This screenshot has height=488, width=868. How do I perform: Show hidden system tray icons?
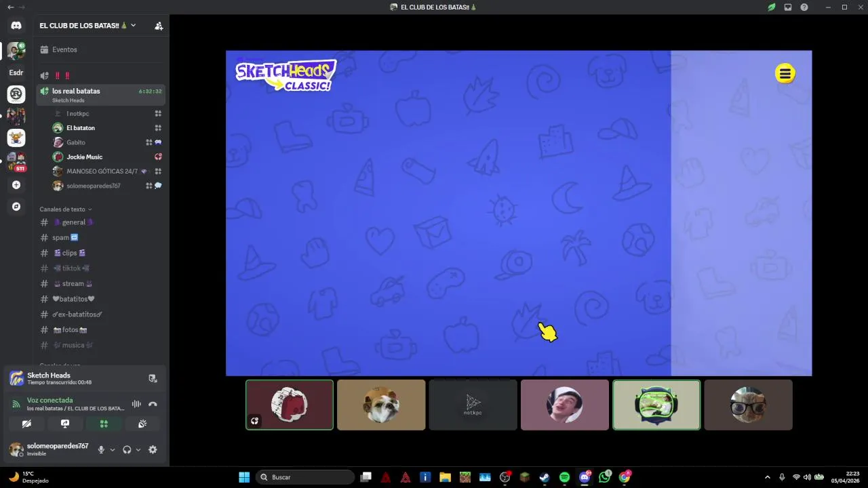[768, 477]
